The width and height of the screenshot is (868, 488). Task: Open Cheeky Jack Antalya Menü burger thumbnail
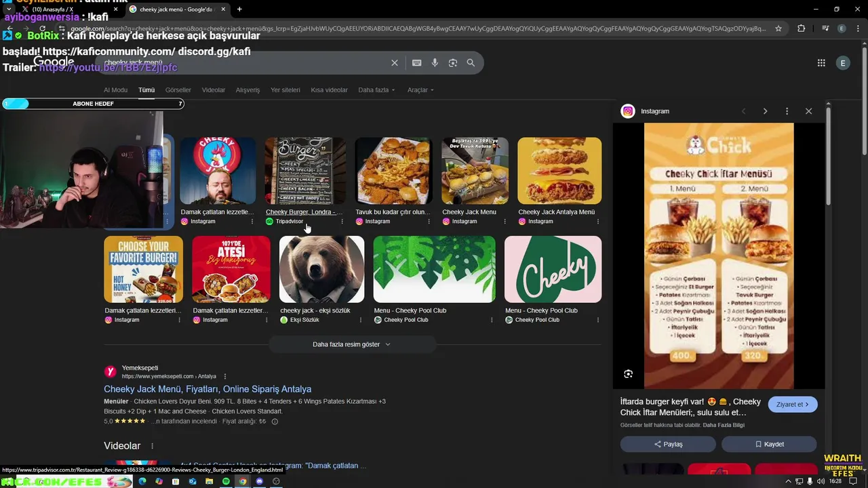[x=559, y=171]
